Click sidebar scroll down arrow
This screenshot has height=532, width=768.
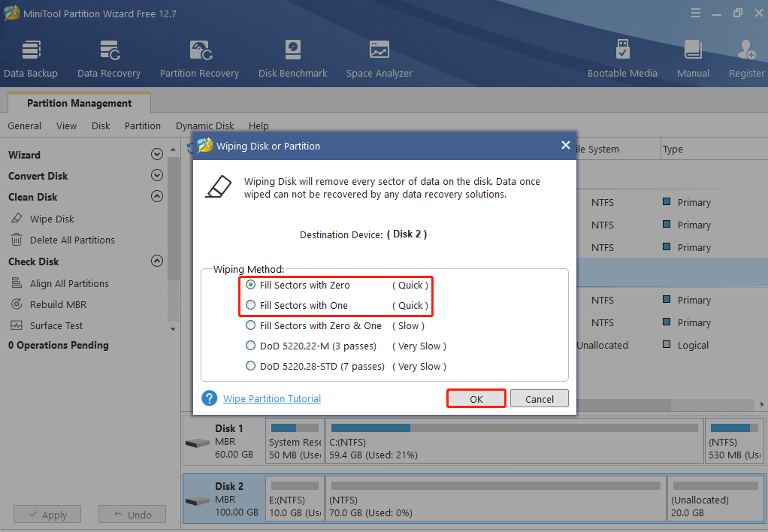tap(173, 329)
